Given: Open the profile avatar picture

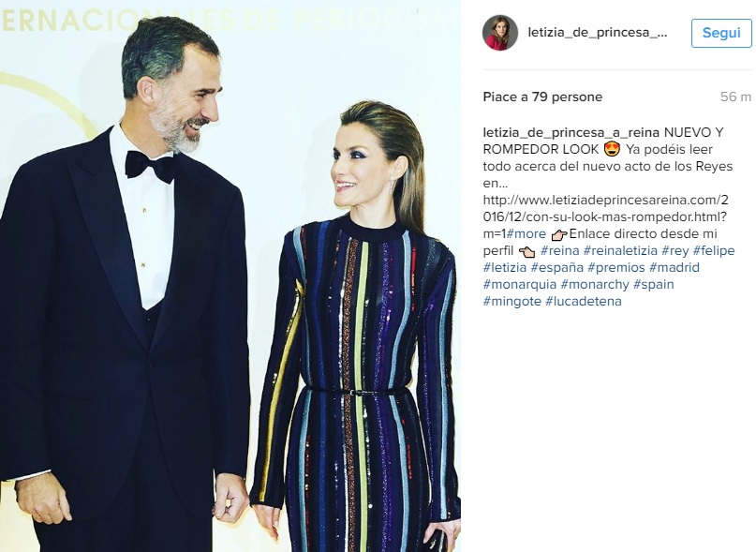Looking at the screenshot, I should 500,33.
